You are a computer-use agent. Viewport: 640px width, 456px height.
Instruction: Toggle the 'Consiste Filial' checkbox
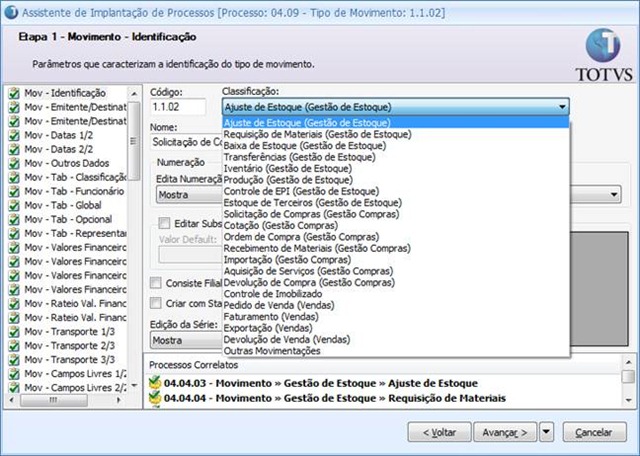pyautogui.click(x=156, y=283)
